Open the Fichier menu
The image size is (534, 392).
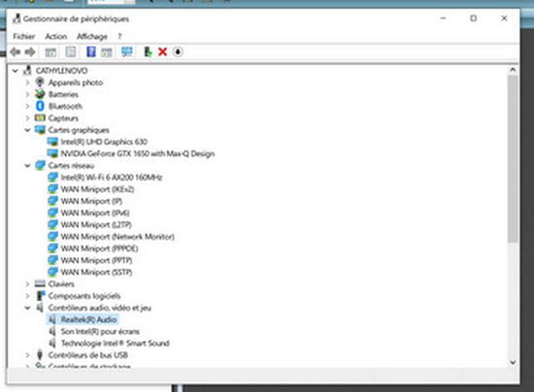point(24,36)
